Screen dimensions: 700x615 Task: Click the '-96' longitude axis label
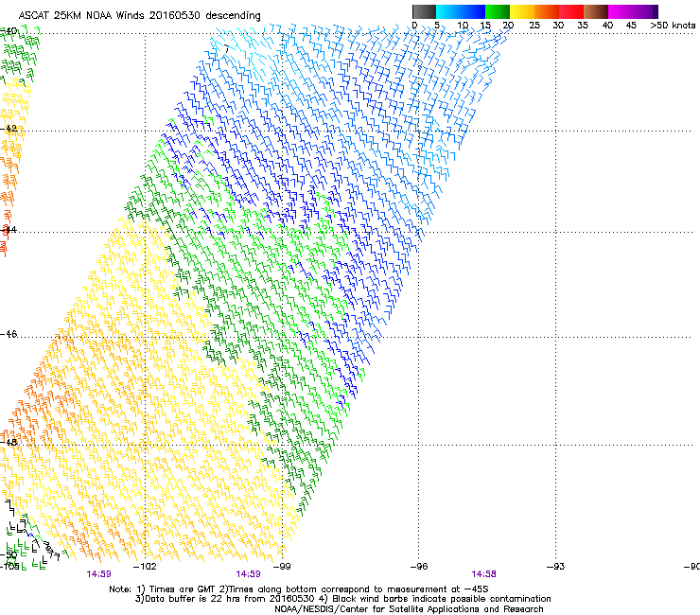coord(419,567)
